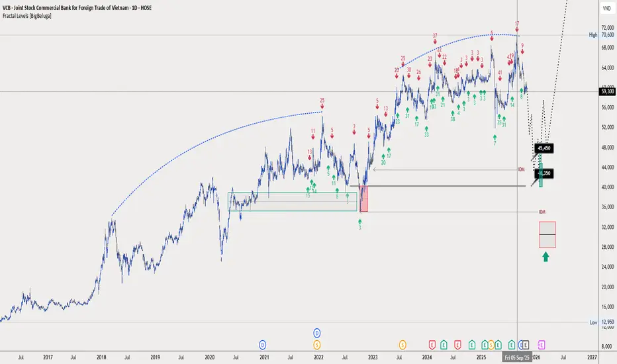Click the VCB symbol title legend
The height and width of the screenshot is (364, 617).
point(77,8)
